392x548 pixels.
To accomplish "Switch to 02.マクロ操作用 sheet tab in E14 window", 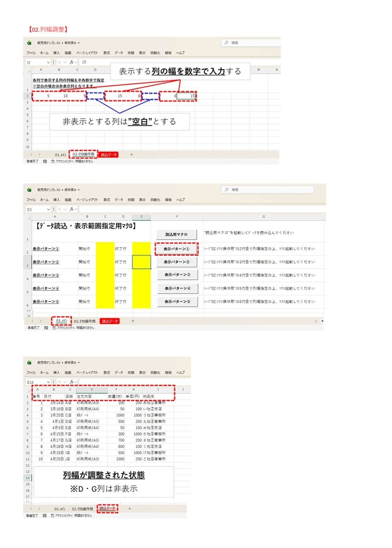I will pos(83,509).
